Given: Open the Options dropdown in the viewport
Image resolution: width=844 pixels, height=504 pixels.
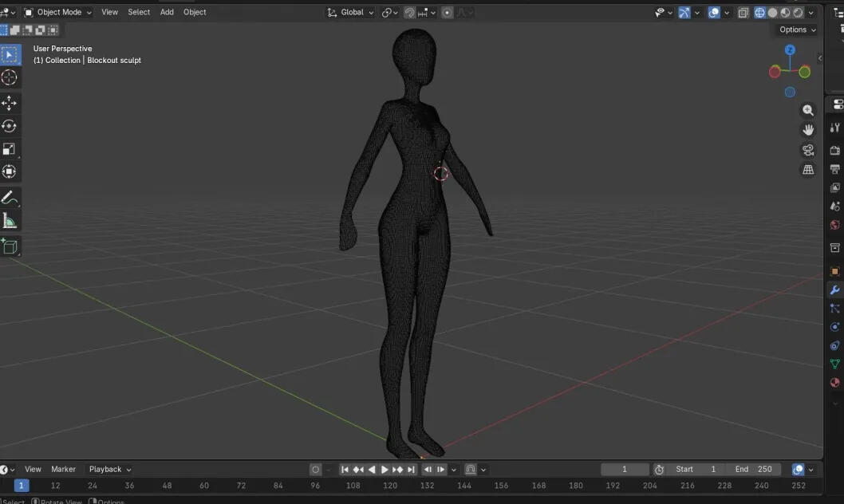Looking at the screenshot, I should [x=797, y=30].
